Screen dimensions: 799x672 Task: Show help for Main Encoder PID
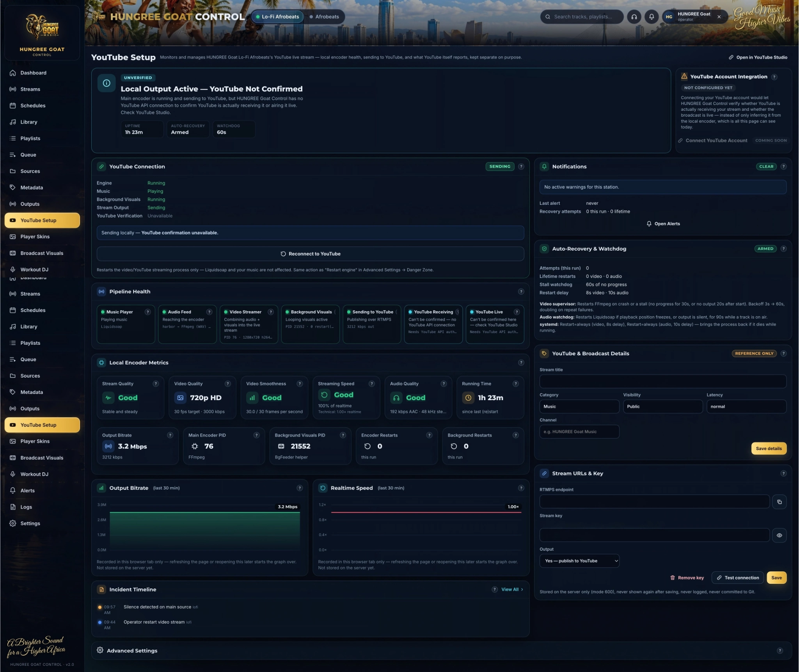pos(256,435)
